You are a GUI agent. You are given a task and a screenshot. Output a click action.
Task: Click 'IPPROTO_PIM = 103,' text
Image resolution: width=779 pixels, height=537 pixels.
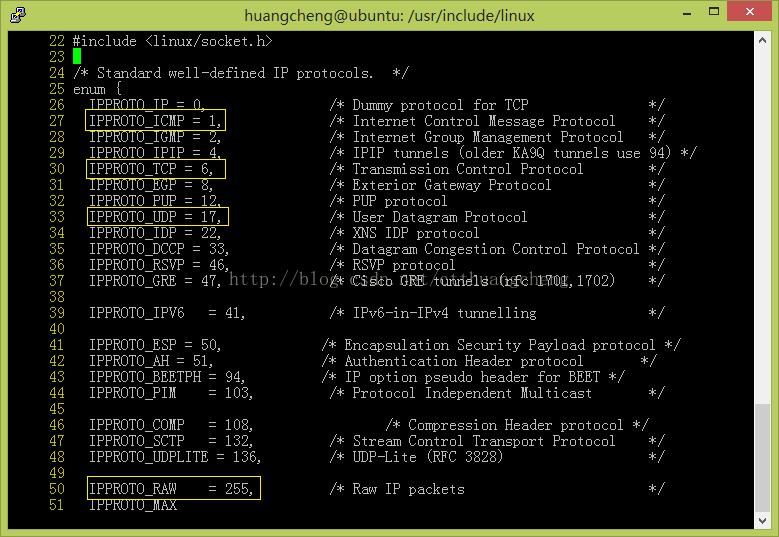170,393
